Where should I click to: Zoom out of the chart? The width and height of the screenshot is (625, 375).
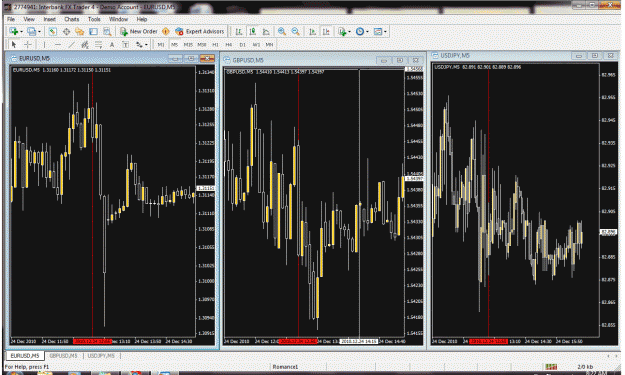point(295,31)
